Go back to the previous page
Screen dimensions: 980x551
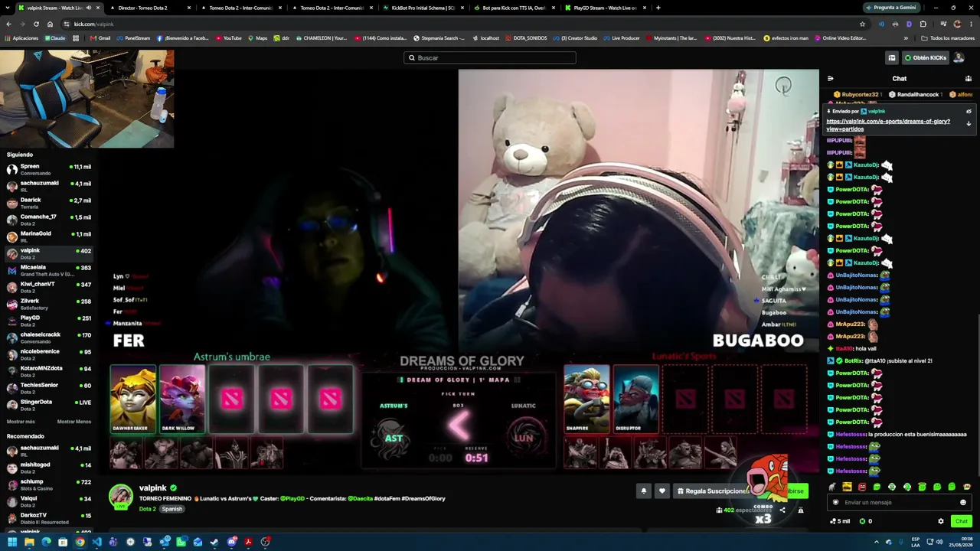8,24
